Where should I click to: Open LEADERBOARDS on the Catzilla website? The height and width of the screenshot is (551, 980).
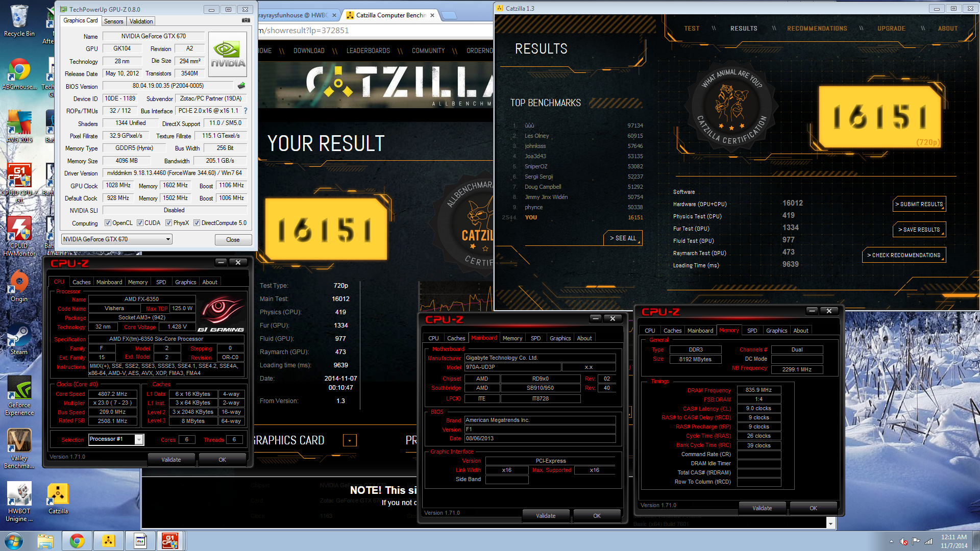[368, 51]
